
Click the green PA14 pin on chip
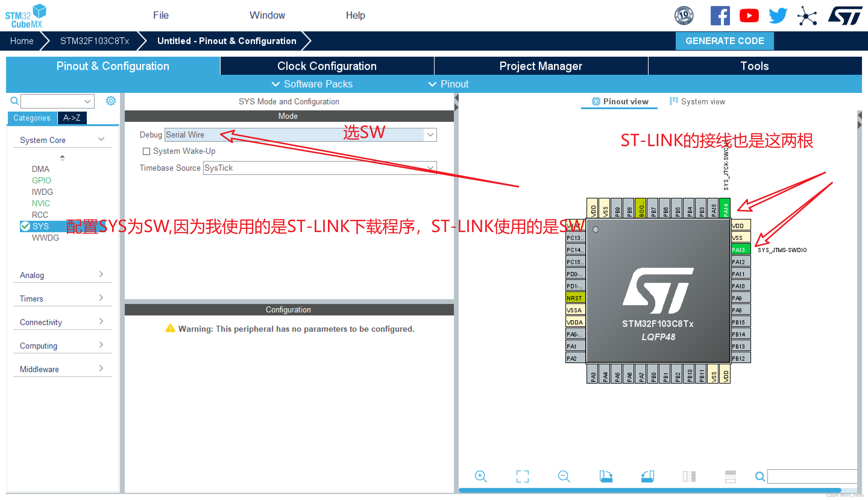coord(725,208)
